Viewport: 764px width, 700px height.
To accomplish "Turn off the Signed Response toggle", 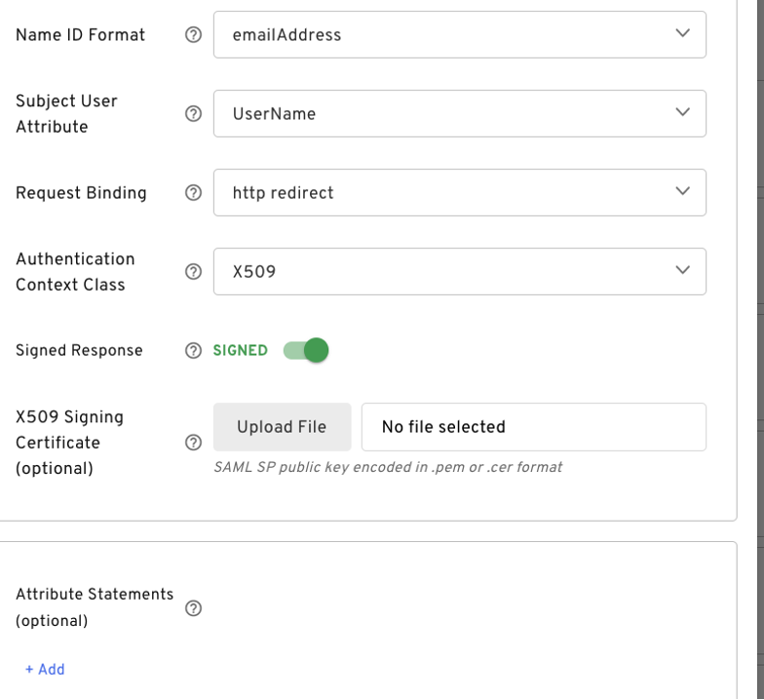I will click(306, 351).
